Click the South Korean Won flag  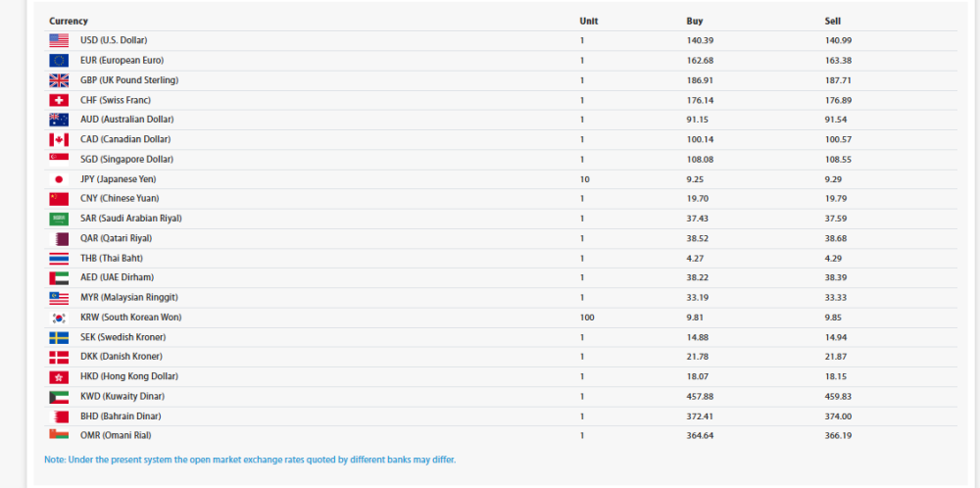59,317
